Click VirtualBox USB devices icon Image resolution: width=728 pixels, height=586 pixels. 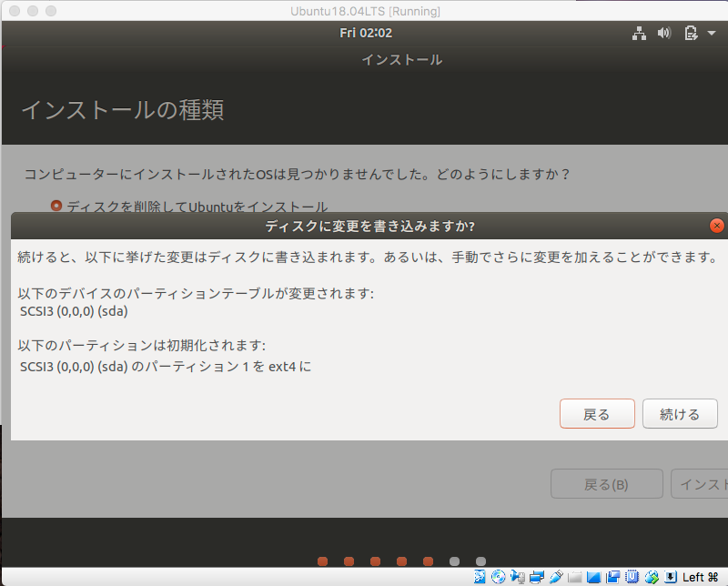(x=556, y=577)
